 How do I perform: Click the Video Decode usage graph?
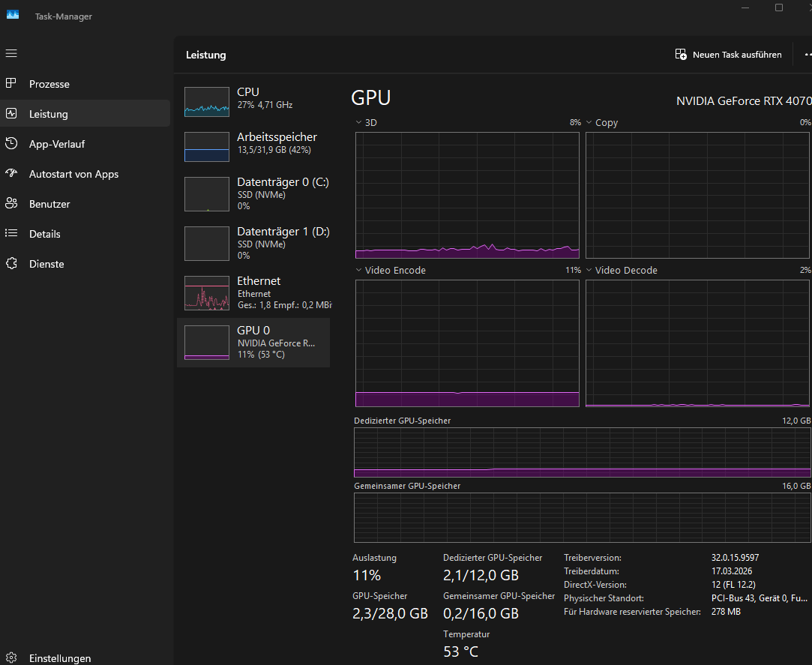click(697, 343)
